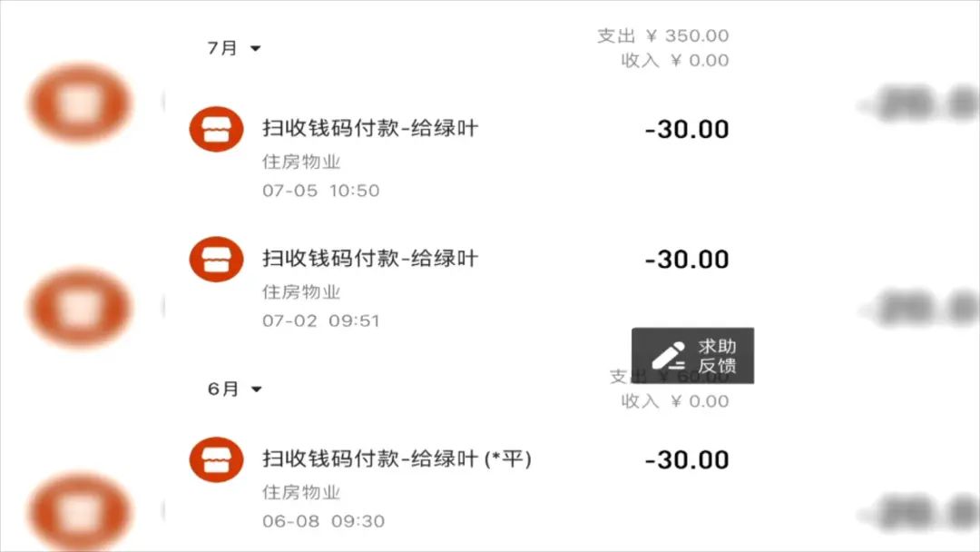The height and width of the screenshot is (552, 980).
Task: Click the July 支出 ¥ 350.00 summary
Action: coord(663,35)
